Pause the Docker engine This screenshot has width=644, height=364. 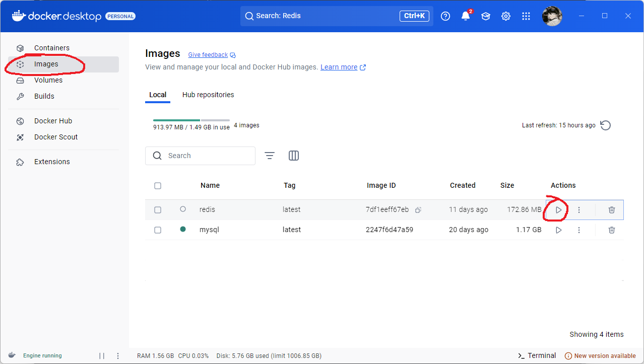click(x=102, y=355)
